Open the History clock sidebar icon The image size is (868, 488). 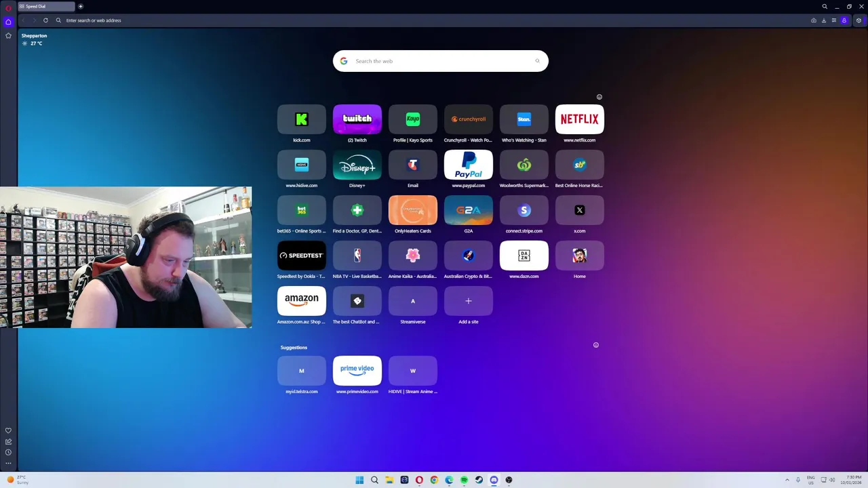click(x=8, y=452)
